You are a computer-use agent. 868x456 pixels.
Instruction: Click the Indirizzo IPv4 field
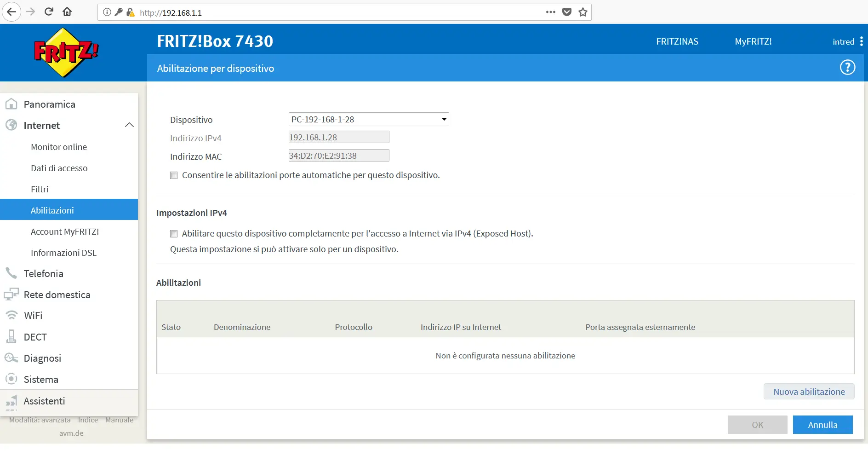point(339,137)
